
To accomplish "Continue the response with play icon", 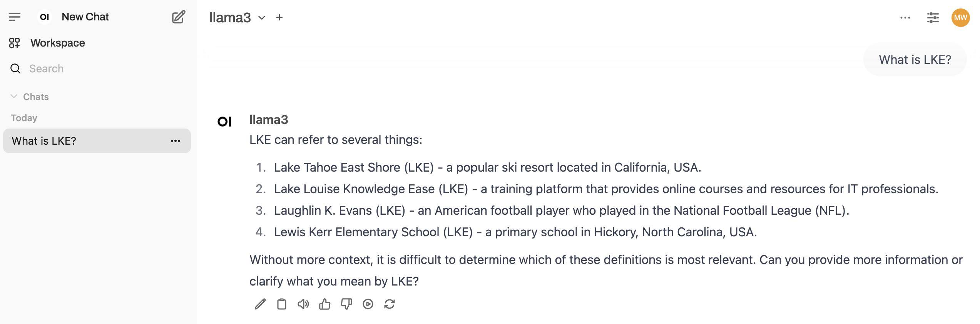I will click(x=368, y=304).
